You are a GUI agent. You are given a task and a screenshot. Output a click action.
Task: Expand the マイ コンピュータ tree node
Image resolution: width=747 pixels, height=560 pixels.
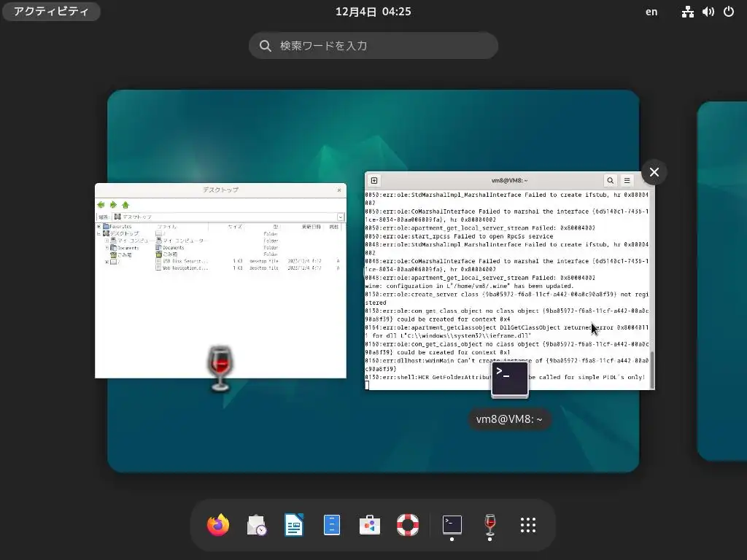pos(107,241)
